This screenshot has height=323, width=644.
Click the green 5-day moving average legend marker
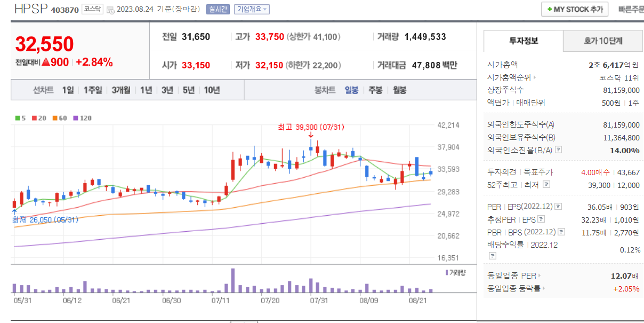click(17, 117)
